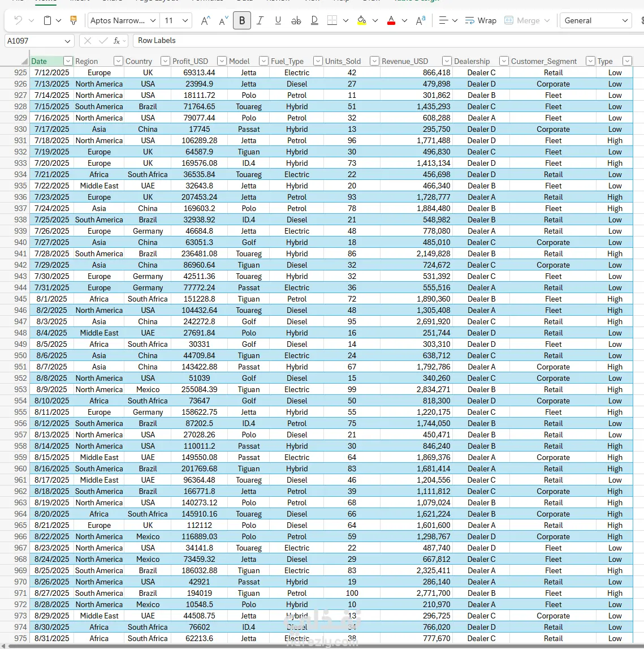Screen dimensions: 644x649
Task: Select the Format Painter brush icon
Action: 74,20
